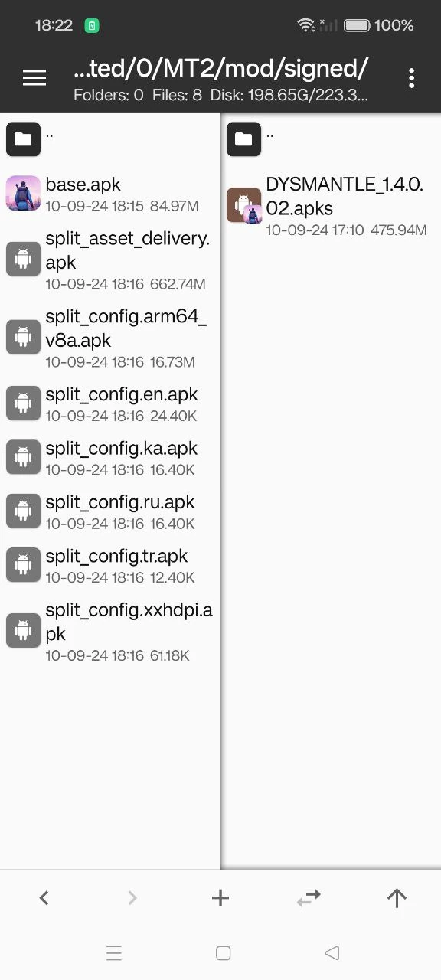Select split_config.arm64_v8a.apk file
Screen dimensions: 441x980
coord(110,337)
